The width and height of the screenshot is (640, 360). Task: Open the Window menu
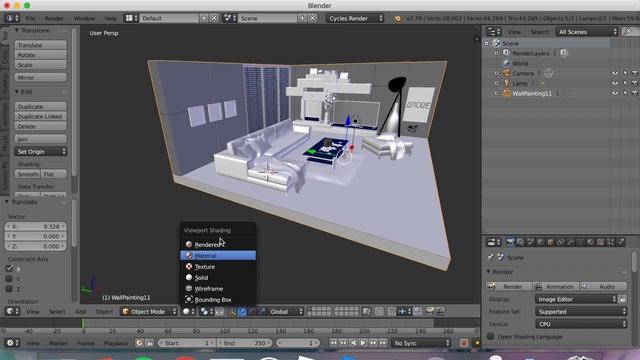click(x=84, y=18)
